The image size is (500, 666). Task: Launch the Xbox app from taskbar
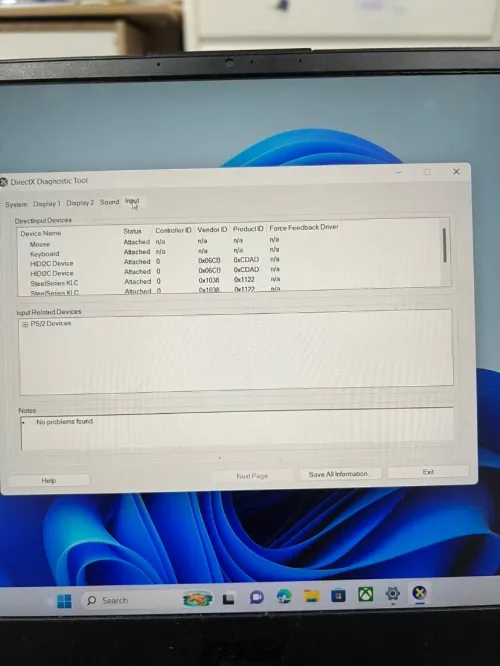point(365,594)
